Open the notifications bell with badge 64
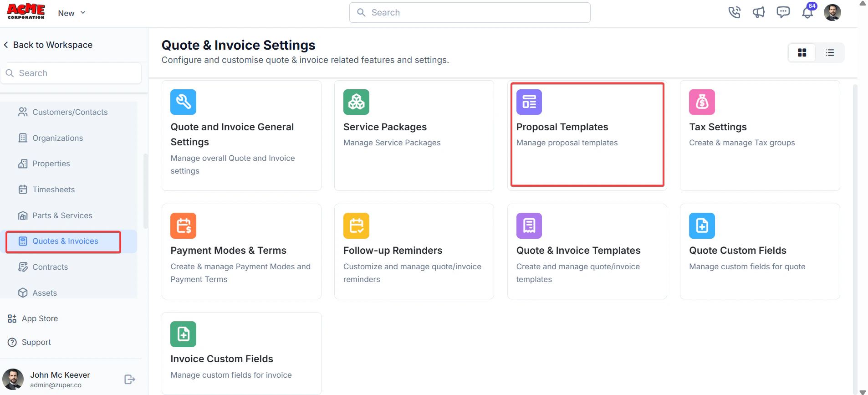The image size is (868, 395). [x=808, y=11]
